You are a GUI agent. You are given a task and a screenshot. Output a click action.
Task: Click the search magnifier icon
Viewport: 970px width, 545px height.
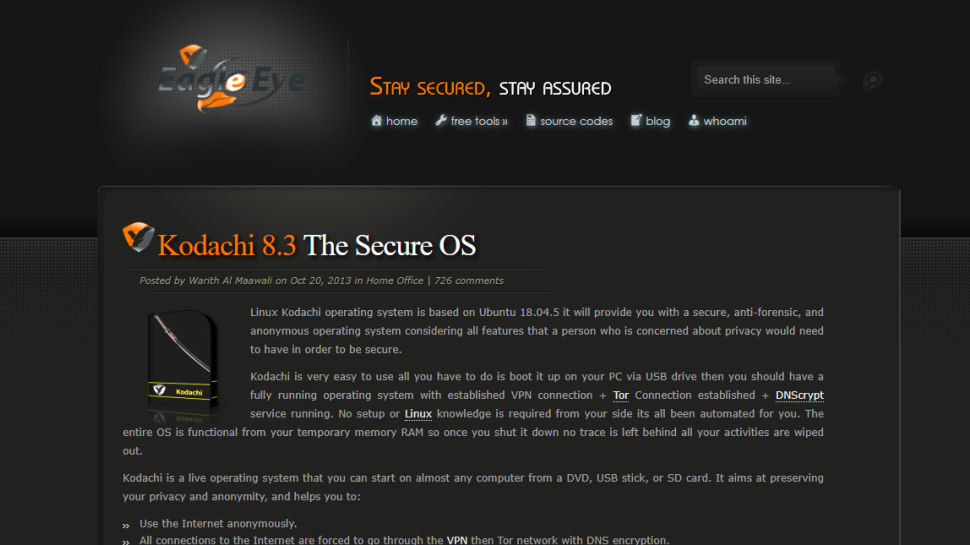872,80
